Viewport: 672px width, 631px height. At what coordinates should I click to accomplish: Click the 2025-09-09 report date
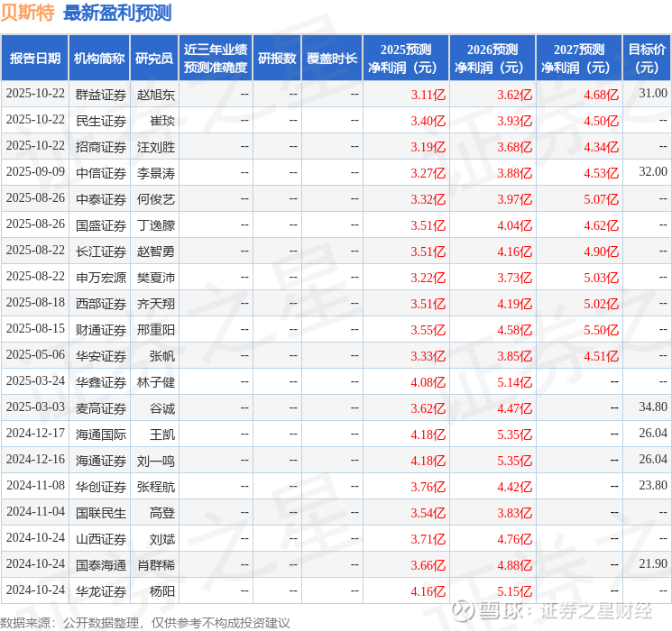tap(35, 172)
